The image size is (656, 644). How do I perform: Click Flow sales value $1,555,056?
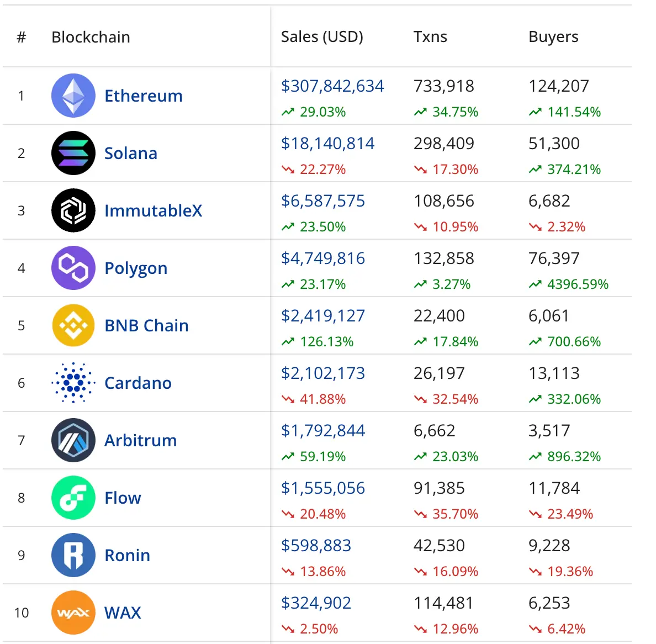[323, 488]
